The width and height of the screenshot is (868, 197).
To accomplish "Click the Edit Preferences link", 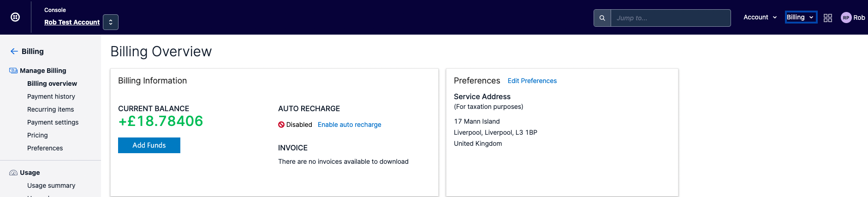I will pos(532,81).
